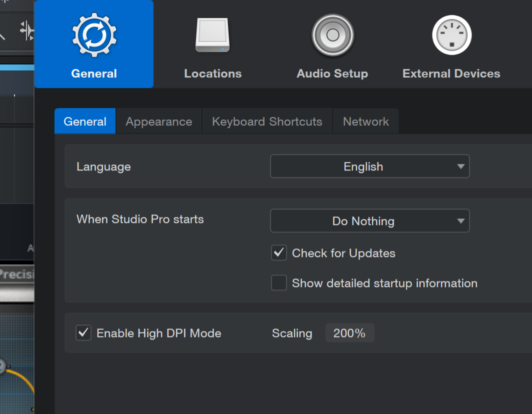The height and width of the screenshot is (414, 532).
Task: Click the Language dropdown arrow
Action: (x=460, y=166)
